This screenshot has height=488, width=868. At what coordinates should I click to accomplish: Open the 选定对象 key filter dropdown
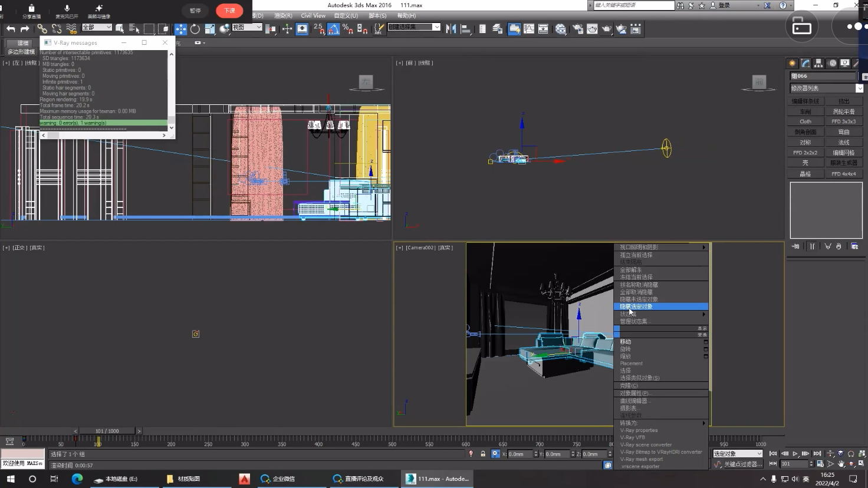[x=738, y=454]
